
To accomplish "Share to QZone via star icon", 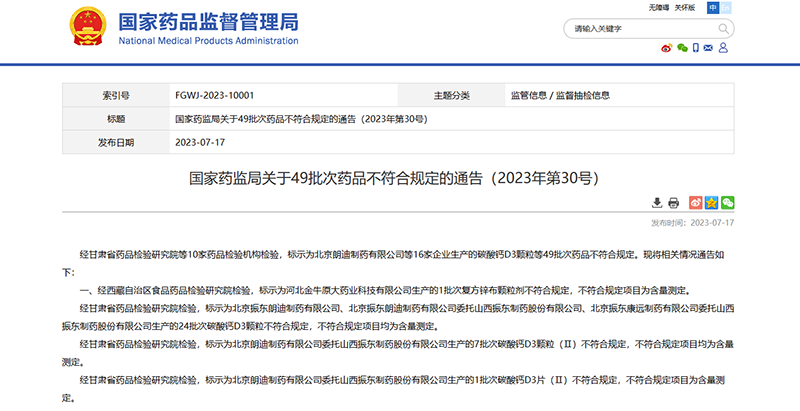I will pos(712,203).
